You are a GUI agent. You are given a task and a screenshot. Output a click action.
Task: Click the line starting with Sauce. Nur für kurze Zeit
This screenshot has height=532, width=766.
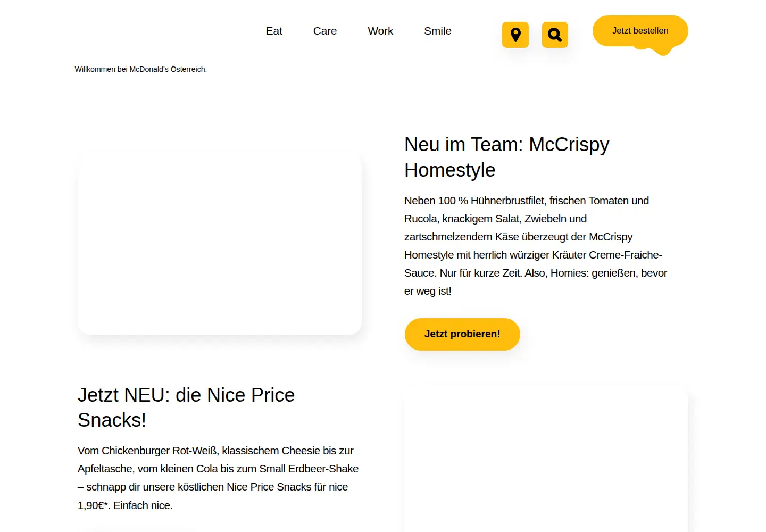coord(536,273)
